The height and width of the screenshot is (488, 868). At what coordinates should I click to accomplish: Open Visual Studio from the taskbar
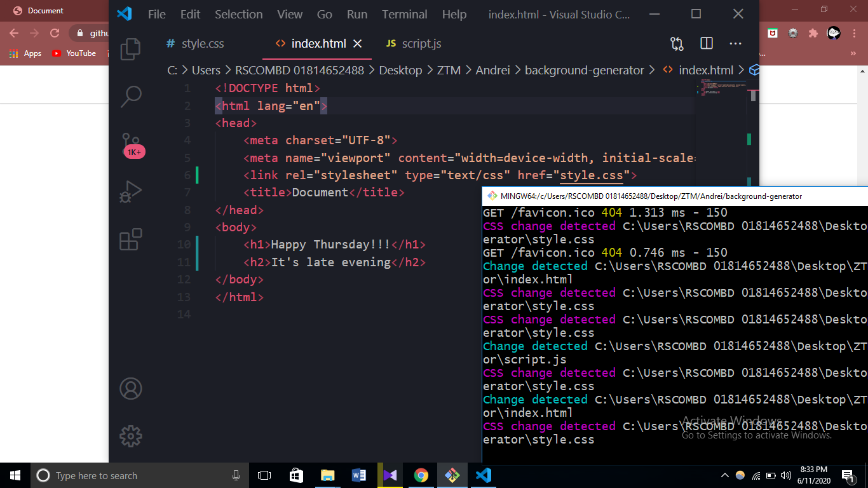click(x=390, y=475)
